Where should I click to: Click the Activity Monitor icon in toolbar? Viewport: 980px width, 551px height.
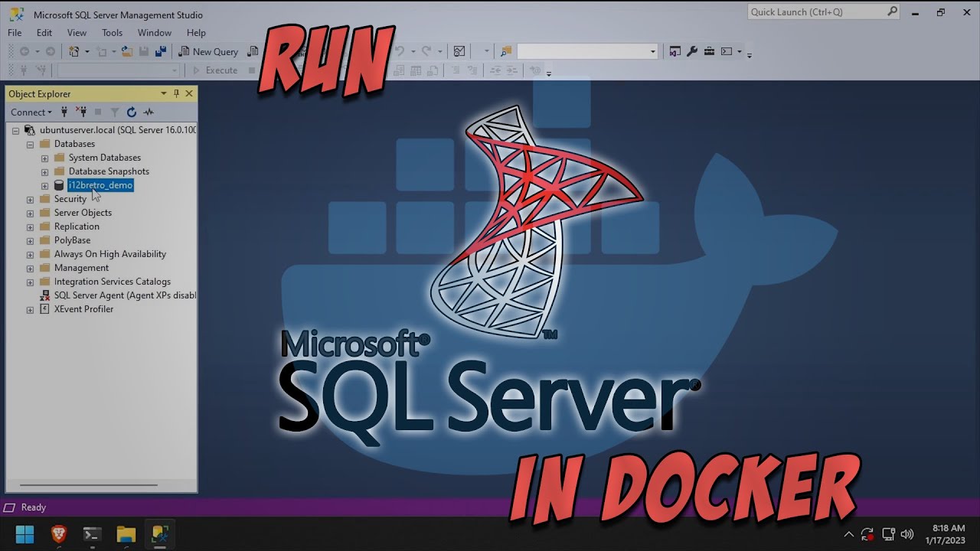coord(459,51)
